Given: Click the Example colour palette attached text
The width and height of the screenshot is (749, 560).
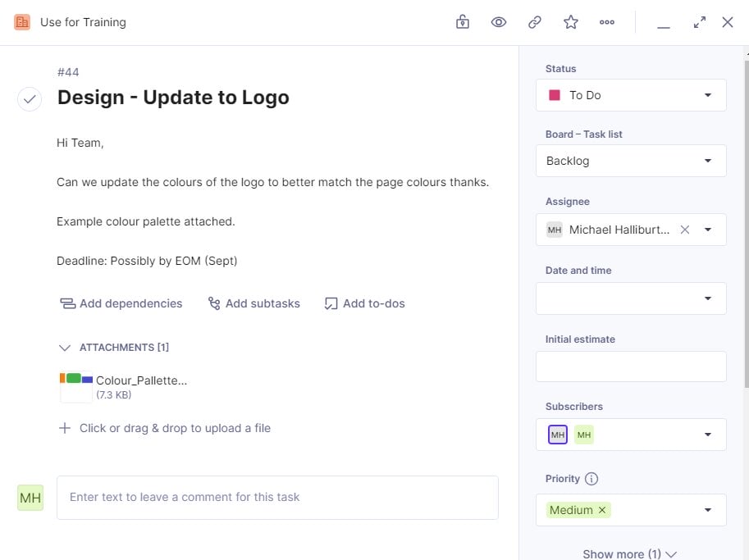Looking at the screenshot, I should pyautogui.click(x=146, y=221).
